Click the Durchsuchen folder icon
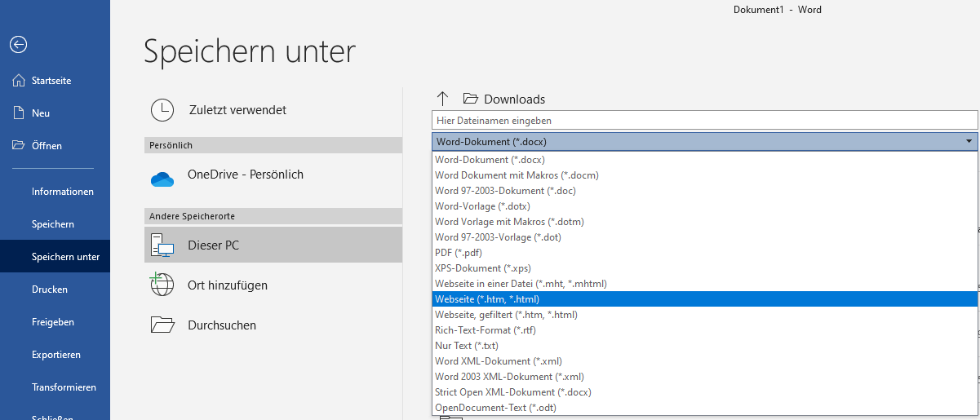980x420 pixels. coord(162,325)
